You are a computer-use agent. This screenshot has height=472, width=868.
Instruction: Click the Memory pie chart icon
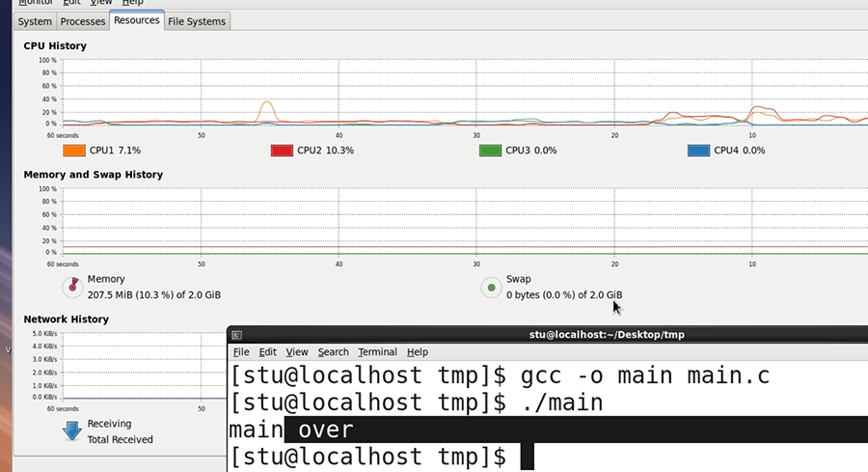point(72,287)
